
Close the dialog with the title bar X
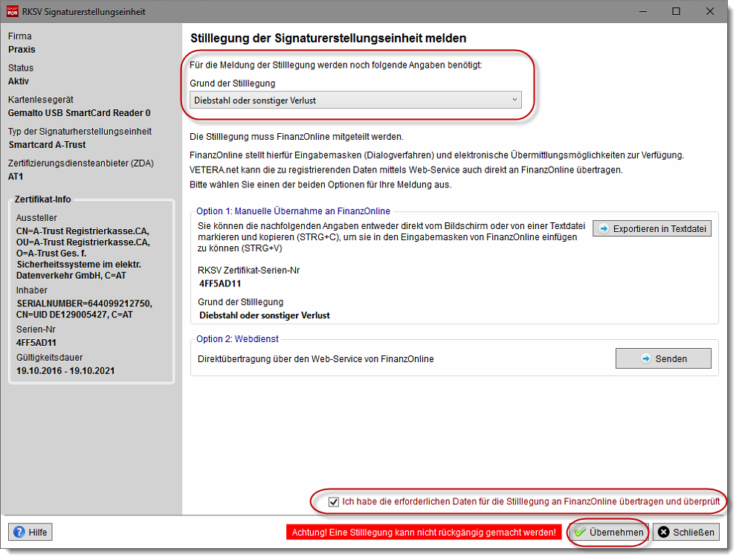coord(710,12)
